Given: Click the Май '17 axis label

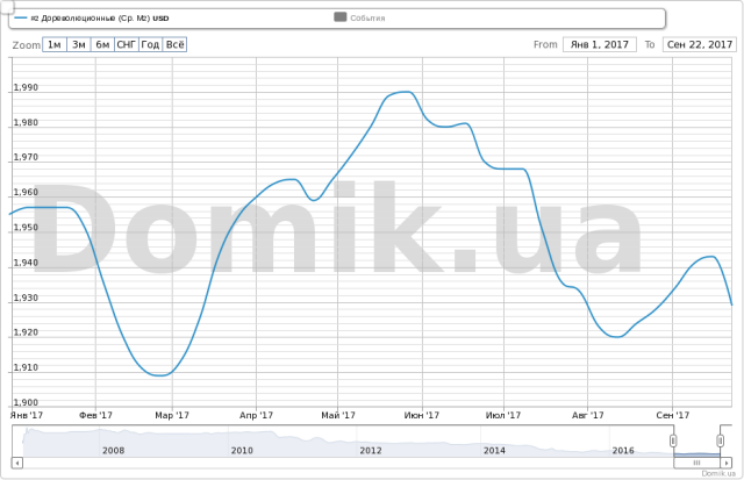Looking at the screenshot, I should pos(338,415).
